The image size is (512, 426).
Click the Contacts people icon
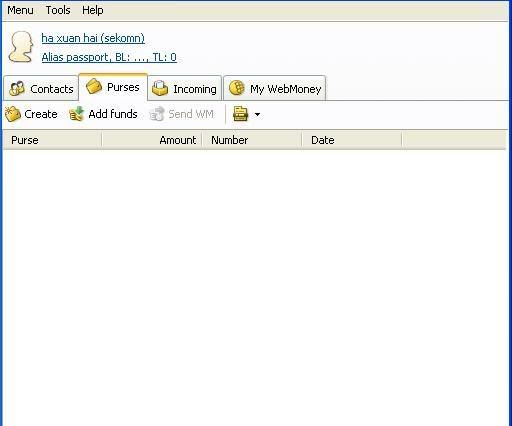[x=17, y=89]
